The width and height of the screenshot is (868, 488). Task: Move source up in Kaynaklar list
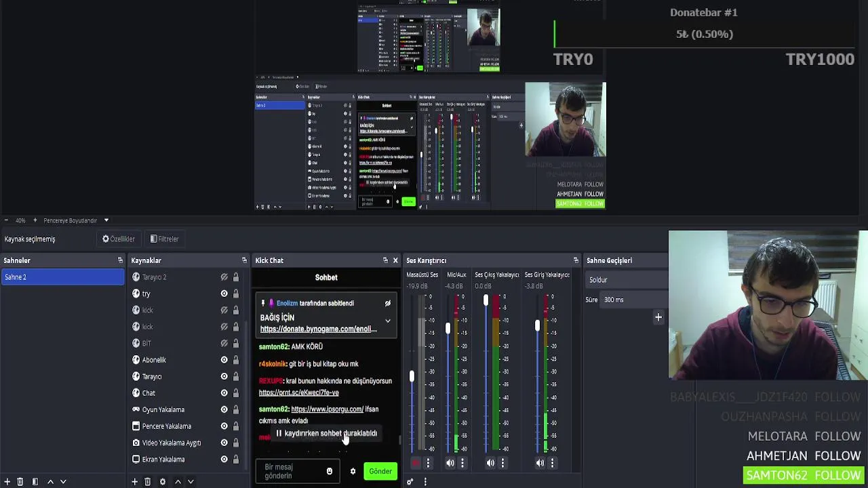point(178,481)
